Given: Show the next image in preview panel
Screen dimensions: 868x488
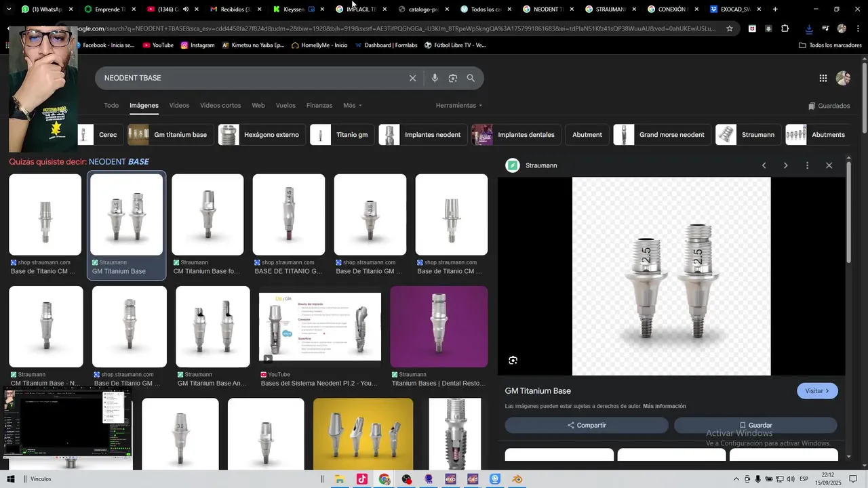Looking at the screenshot, I should tap(785, 165).
